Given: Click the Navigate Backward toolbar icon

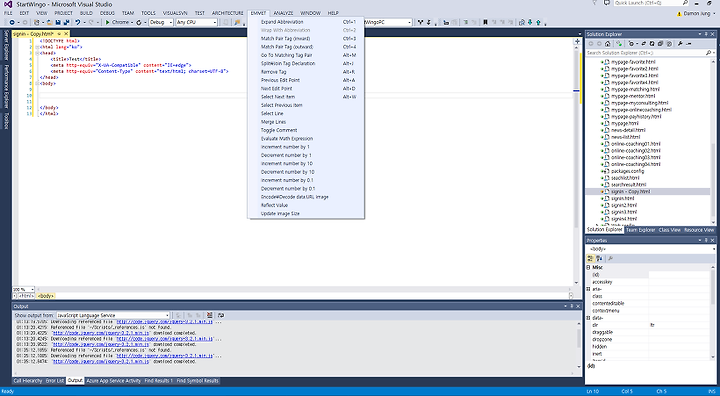Looking at the screenshot, I should point(12,22).
